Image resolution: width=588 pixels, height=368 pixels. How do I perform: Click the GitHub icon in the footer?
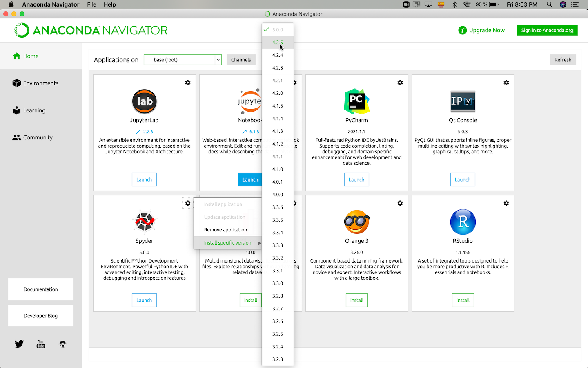pos(62,344)
